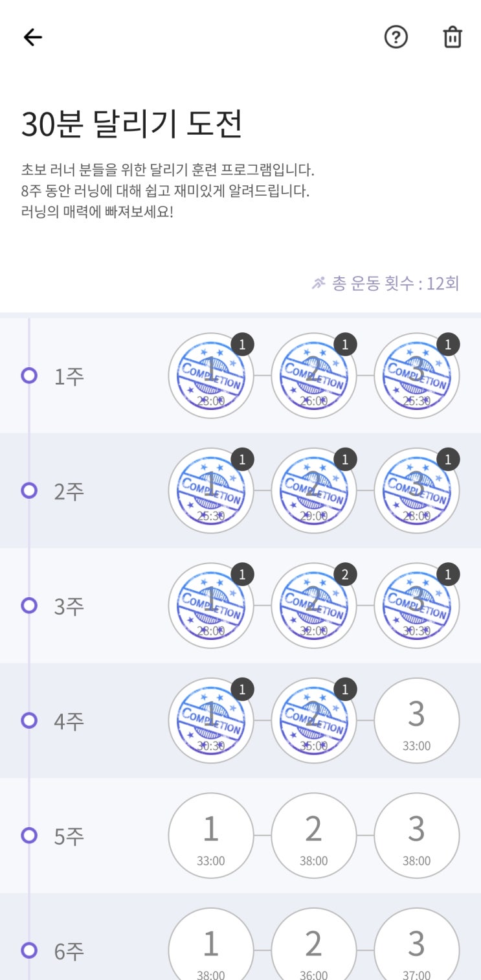Open the help question mark icon
481x980 pixels.
click(x=396, y=38)
